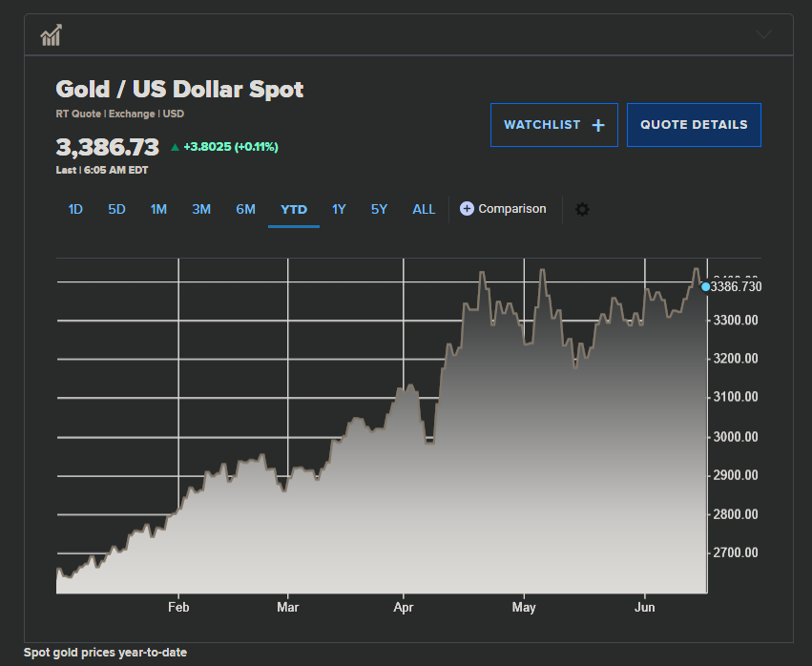Open the Quote Details page

694,125
